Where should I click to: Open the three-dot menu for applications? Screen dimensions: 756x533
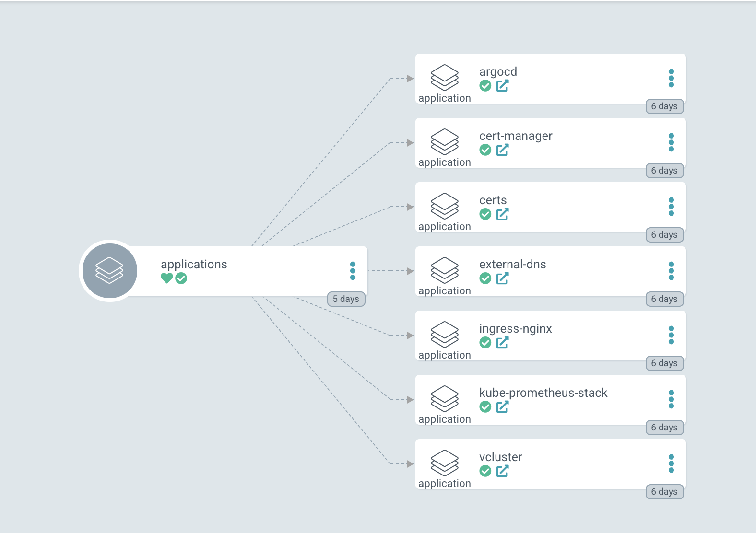[x=353, y=271]
